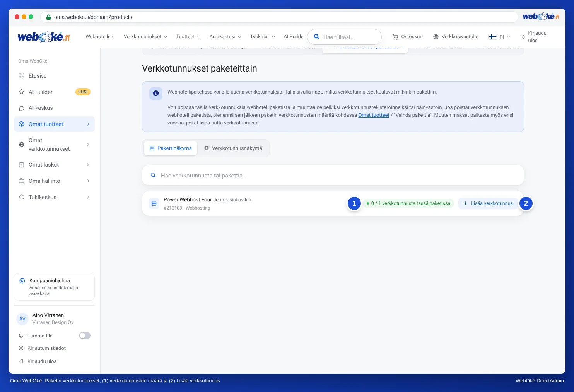Viewport: 574px width, 392px height.
Task: Open the Tuotteet dropdown menu
Action: [x=188, y=37]
